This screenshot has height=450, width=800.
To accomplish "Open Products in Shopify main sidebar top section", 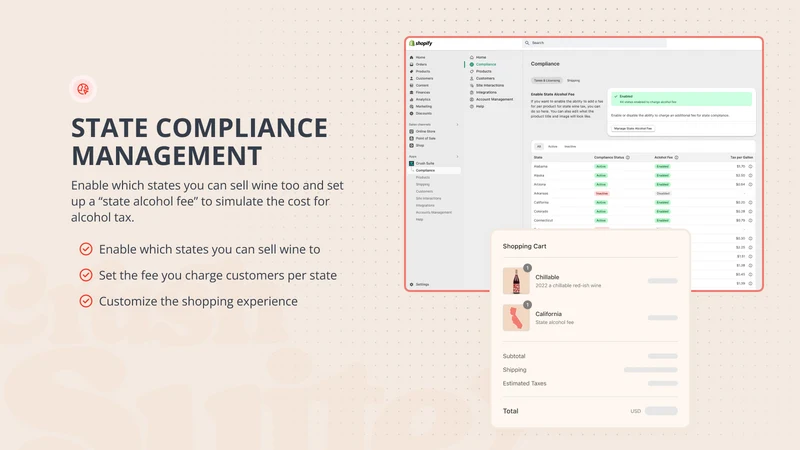I will coord(422,71).
